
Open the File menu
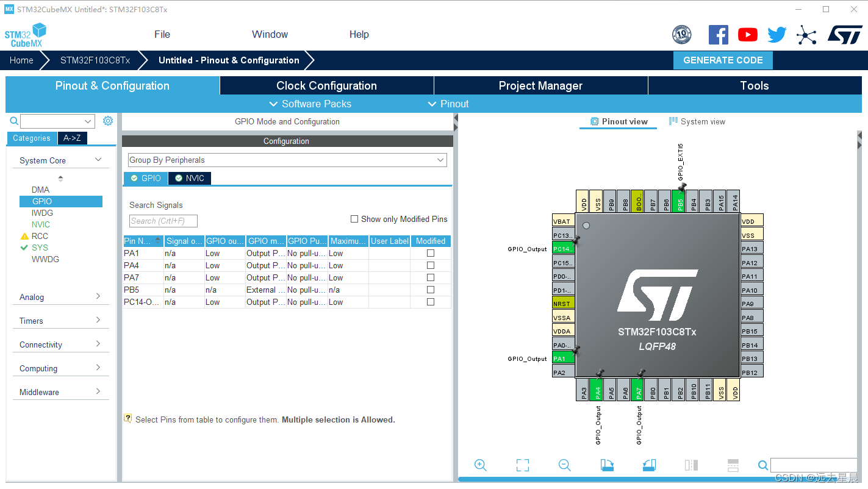[x=162, y=34]
